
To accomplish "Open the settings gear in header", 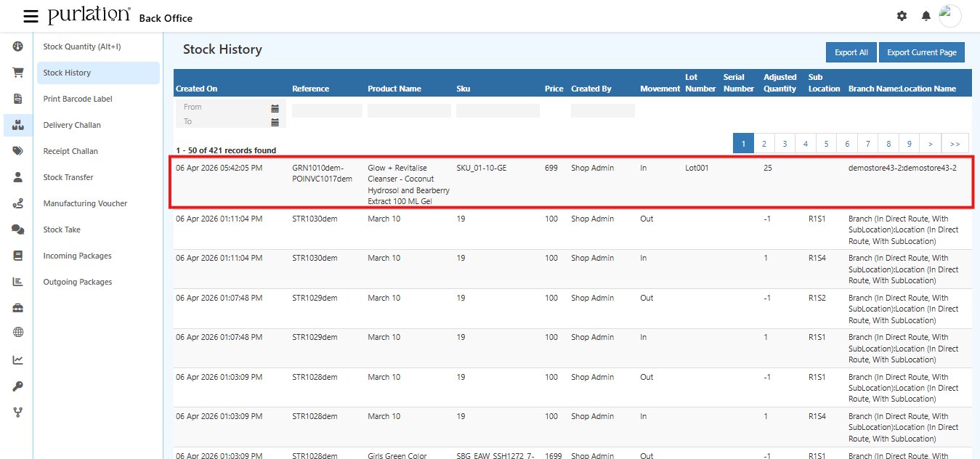I will [x=902, y=16].
